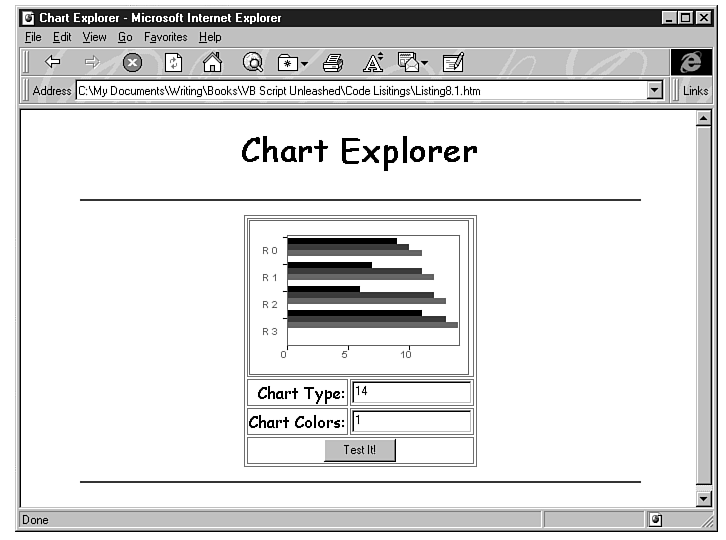Image resolution: width=726 pixels, height=540 pixels.
Task: Open the File menu
Action: tap(33, 37)
